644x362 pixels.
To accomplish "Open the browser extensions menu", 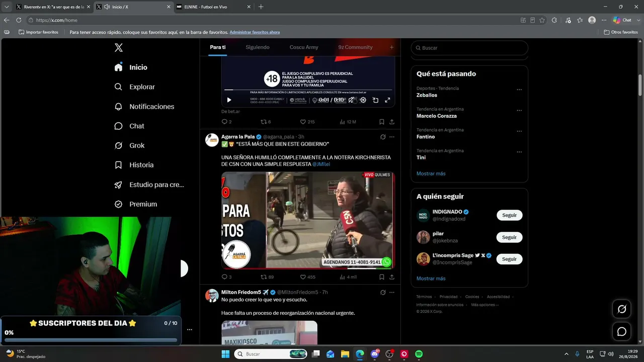I will coord(554,20).
